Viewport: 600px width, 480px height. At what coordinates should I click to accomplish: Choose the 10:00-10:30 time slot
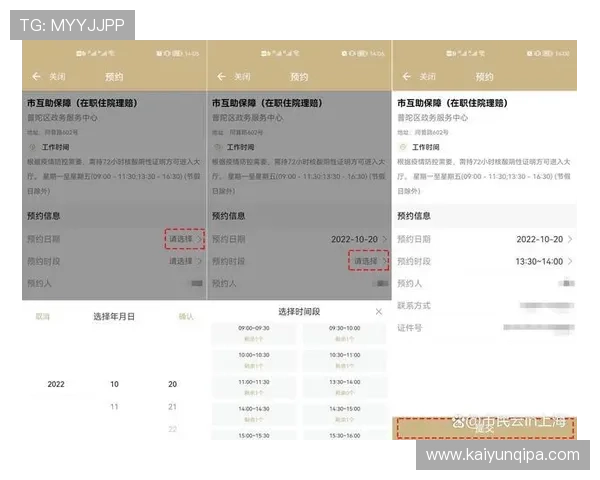[x=254, y=361]
